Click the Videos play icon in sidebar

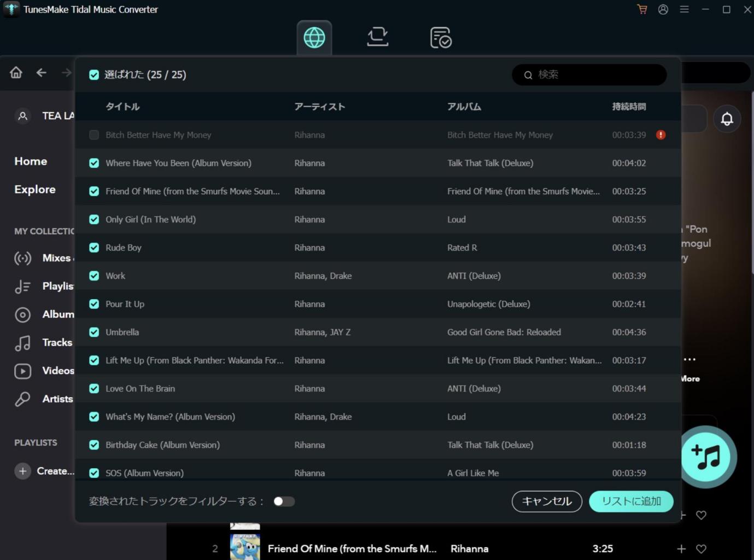(x=22, y=371)
